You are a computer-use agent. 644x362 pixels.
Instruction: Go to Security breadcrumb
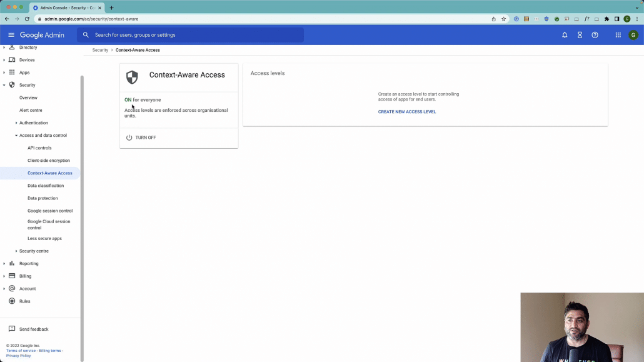point(100,50)
